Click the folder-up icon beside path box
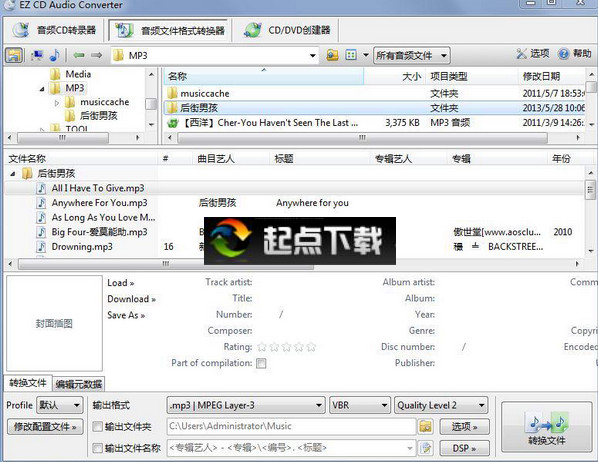The width and height of the screenshot is (598, 462). (x=332, y=55)
